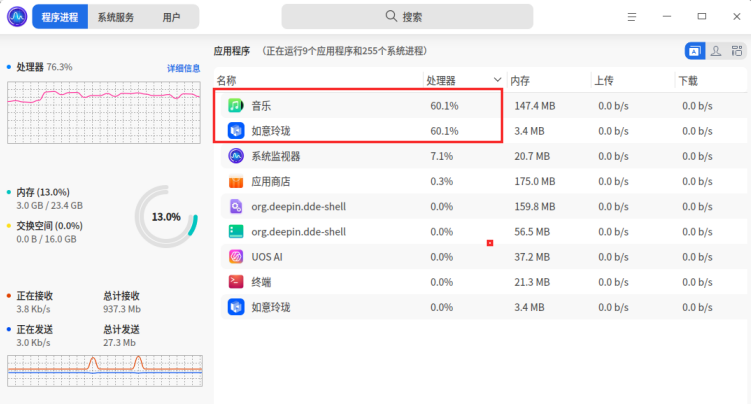The image size is (751, 404).
Task: Click 7.1% processor value
Action: point(441,156)
